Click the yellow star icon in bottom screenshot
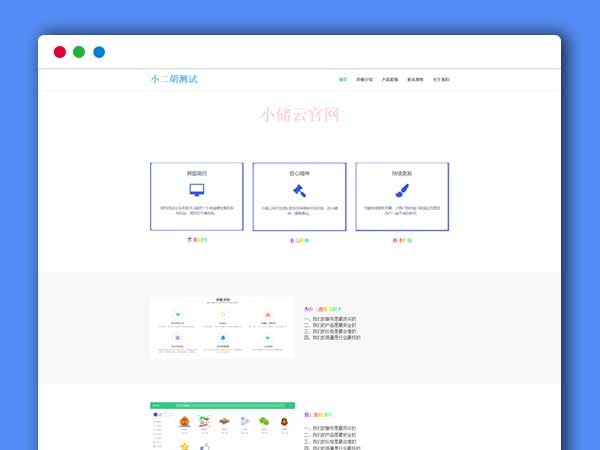600x450 pixels. point(184,446)
